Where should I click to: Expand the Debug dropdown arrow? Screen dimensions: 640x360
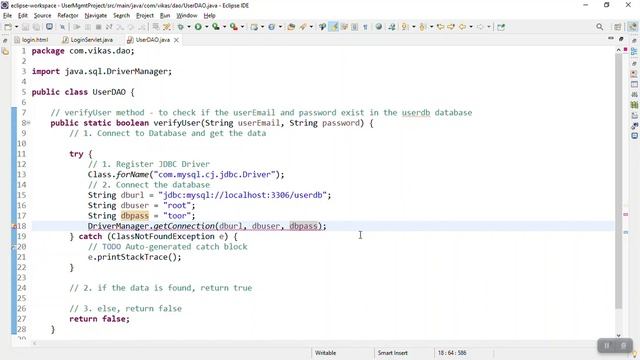[x=189, y=27]
